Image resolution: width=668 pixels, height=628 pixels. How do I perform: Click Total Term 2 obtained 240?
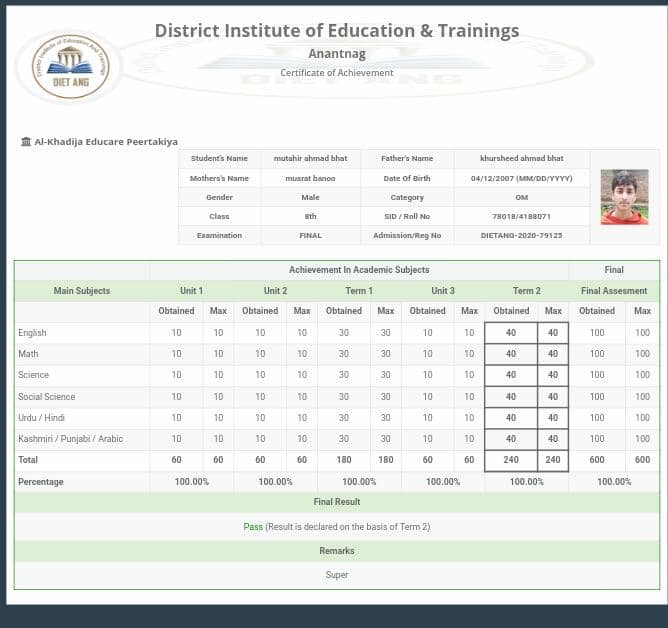(511, 460)
